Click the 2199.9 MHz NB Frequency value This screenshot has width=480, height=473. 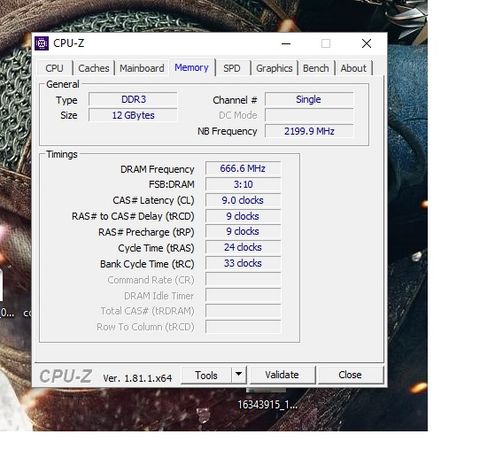[309, 131]
